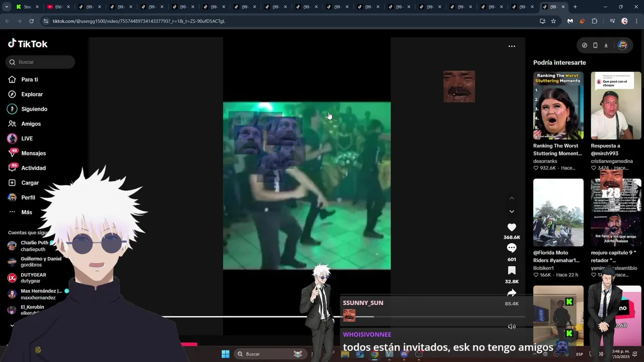Viewport: 644px width, 362px height.
Task: Open Chrome from the taskbar
Action: [x=375, y=354]
